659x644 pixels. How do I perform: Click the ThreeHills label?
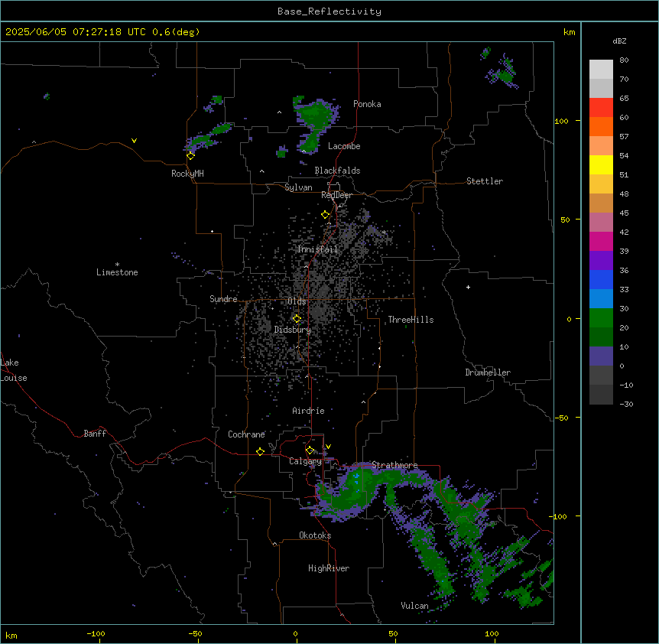point(411,320)
